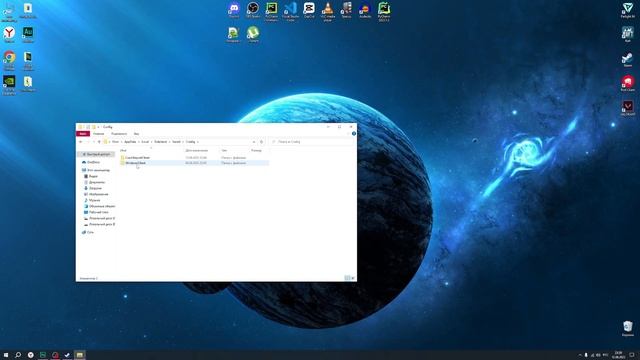Select Сеть in the navigation pane
This screenshot has height=360, width=640.
coord(88,232)
